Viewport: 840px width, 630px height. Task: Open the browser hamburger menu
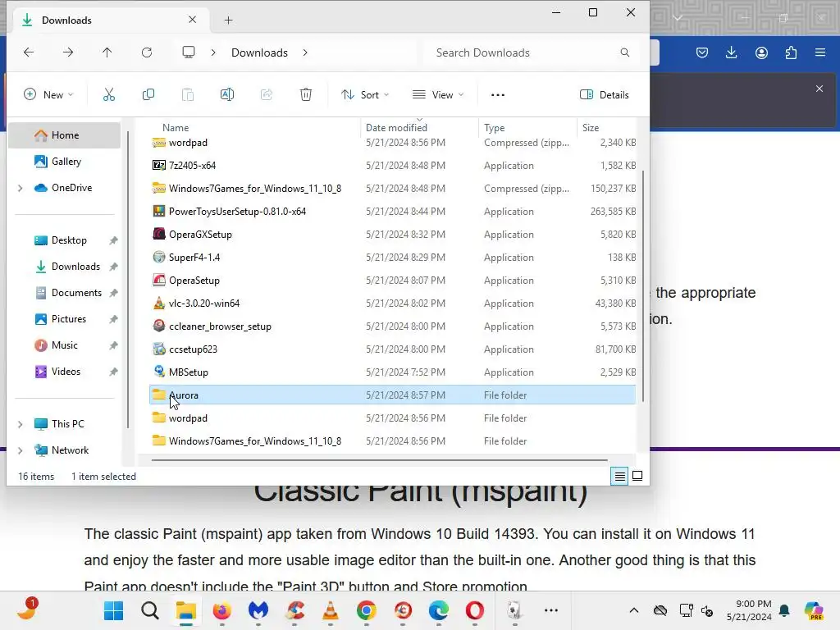pyautogui.click(x=820, y=52)
